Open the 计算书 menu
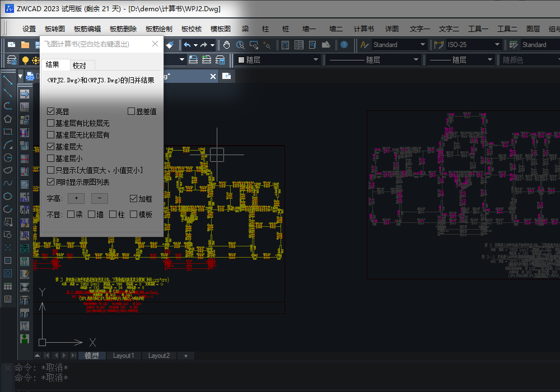The height and width of the screenshot is (392, 560). (x=364, y=29)
